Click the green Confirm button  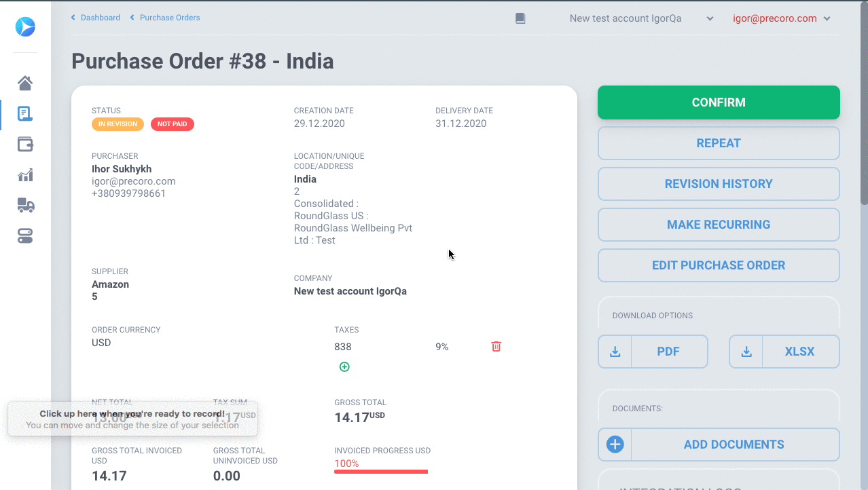click(719, 102)
